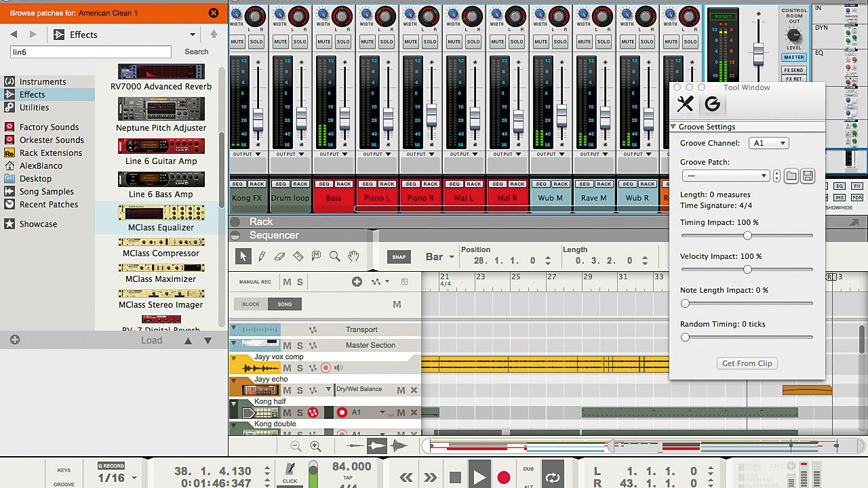Open Rack Extensions location

51,152
